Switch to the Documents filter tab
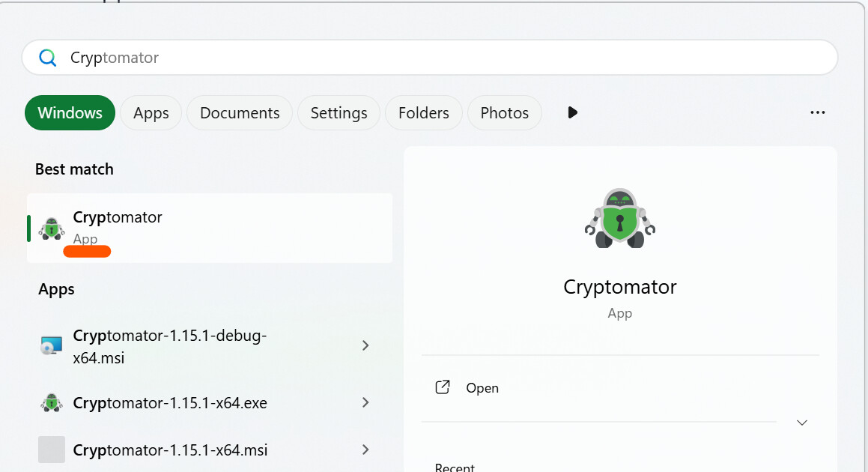Viewport: 868px width, 472px height. 240,113
